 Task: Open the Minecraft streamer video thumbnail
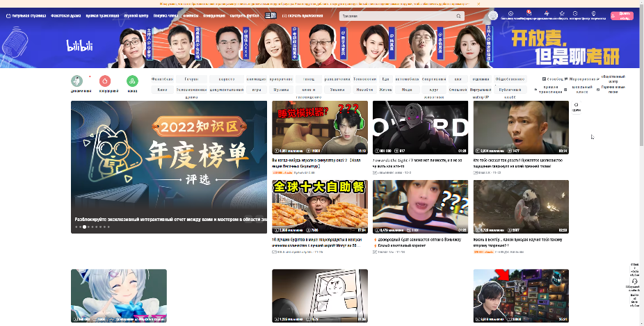point(521,295)
